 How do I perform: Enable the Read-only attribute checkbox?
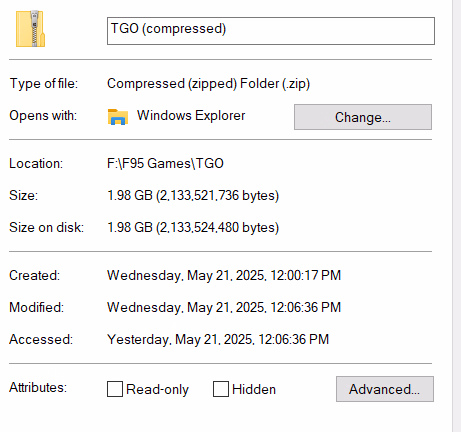click(x=115, y=389)
